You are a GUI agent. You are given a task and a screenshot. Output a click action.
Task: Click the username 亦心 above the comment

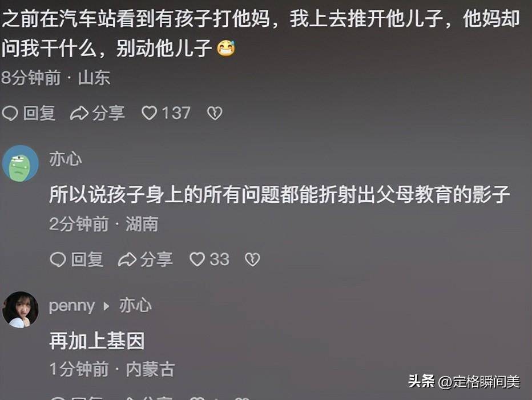[66, 159]
